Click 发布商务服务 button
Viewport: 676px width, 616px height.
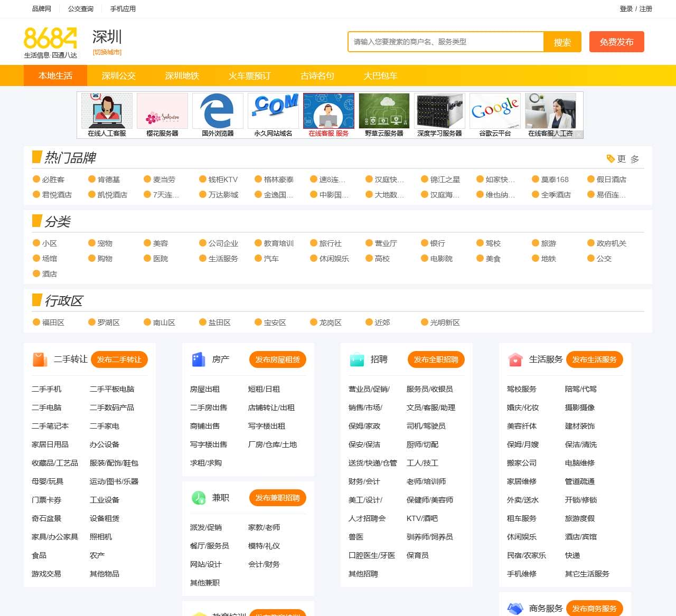(595, 609)
